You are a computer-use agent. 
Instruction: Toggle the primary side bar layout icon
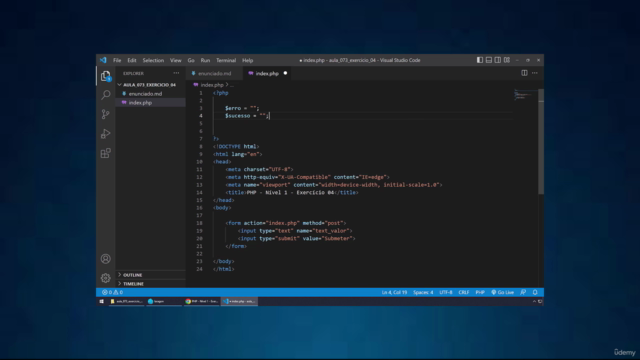(480, 60)
